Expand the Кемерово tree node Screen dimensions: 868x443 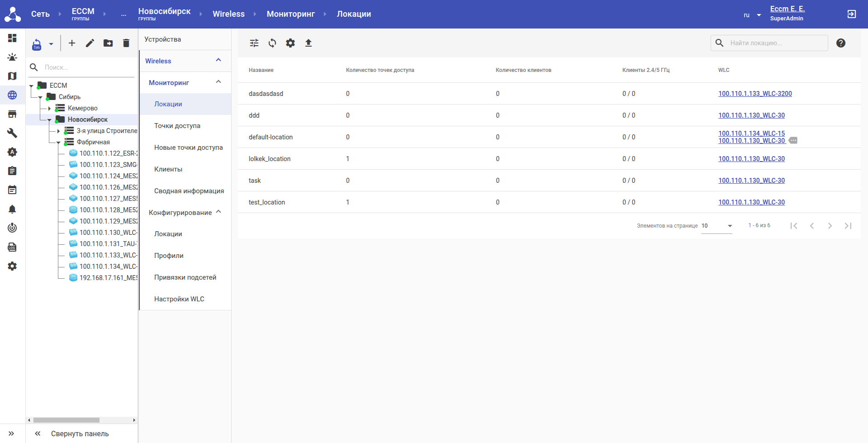pyautogui.click(x=49, y=108)
